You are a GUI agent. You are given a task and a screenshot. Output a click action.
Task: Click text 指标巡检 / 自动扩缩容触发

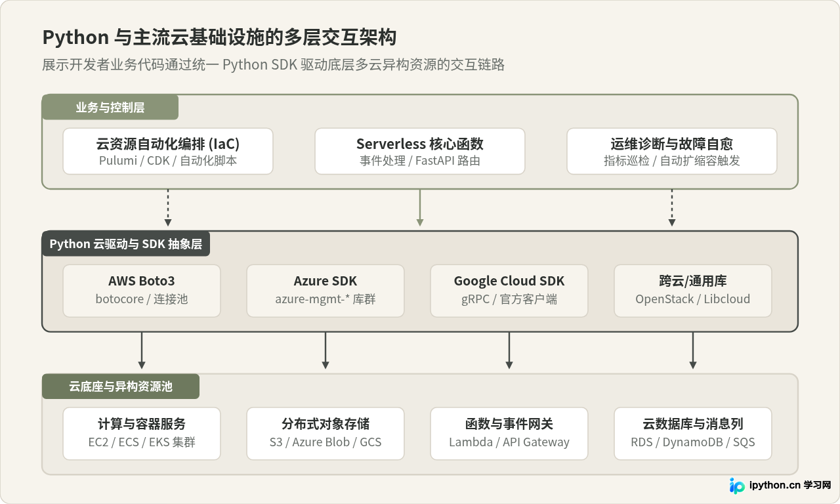point(672,161)
